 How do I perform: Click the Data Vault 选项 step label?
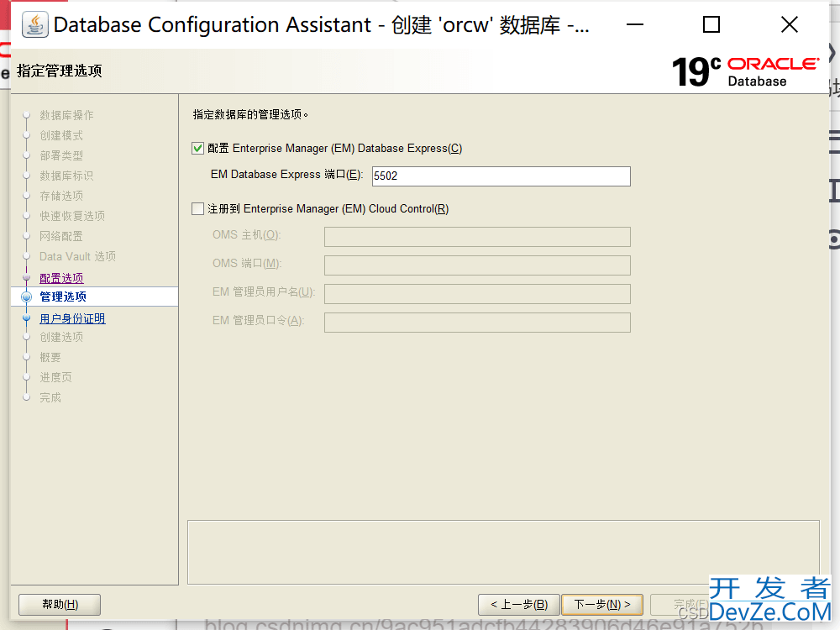pyautogui.click(x=77, y=256)
